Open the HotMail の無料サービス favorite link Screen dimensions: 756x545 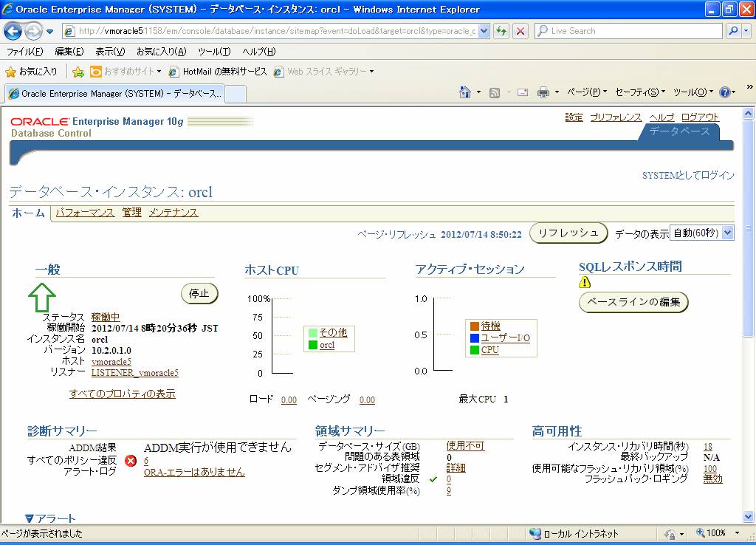pyautogui.click(x=218, y=72)
